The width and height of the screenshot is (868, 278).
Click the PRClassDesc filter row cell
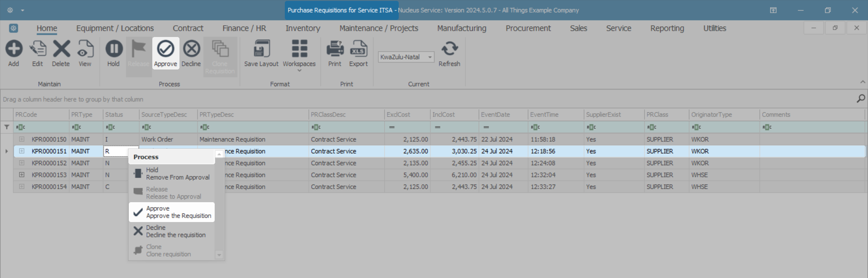(347, 127)
